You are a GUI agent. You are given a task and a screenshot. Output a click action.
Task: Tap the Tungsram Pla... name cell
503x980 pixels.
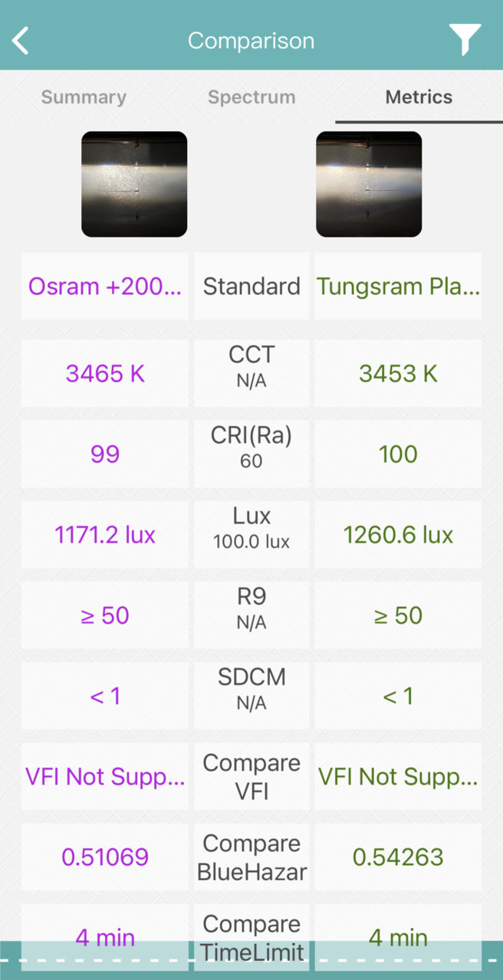[398, 287]
